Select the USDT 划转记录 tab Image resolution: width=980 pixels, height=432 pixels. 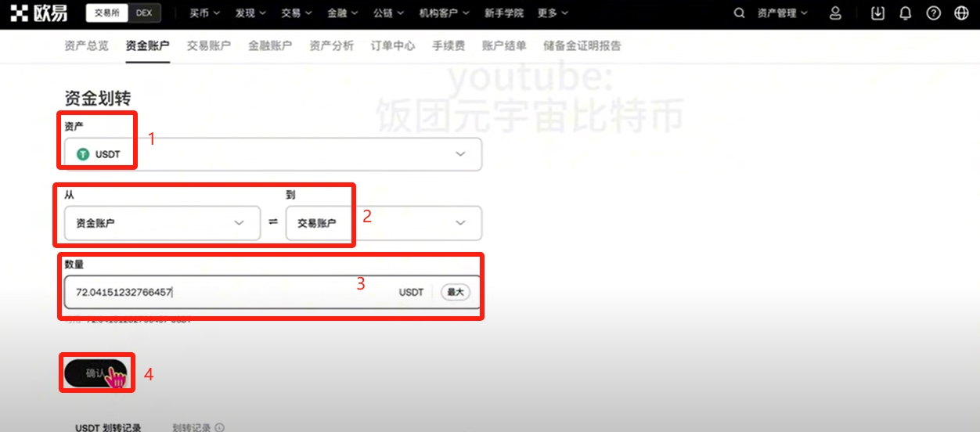pos(108,427)
